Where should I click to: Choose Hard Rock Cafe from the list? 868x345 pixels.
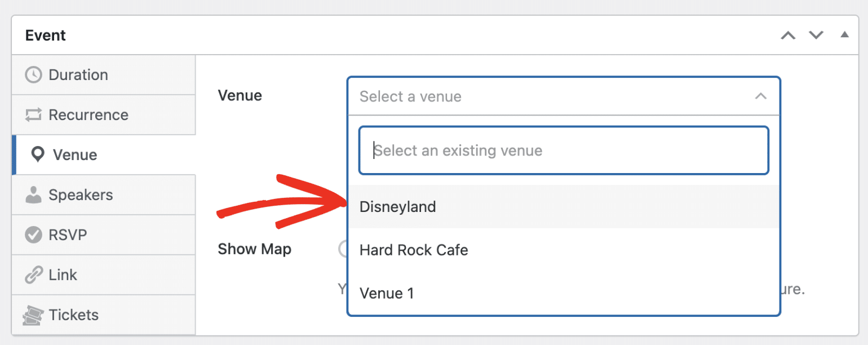tap(564, 250)
